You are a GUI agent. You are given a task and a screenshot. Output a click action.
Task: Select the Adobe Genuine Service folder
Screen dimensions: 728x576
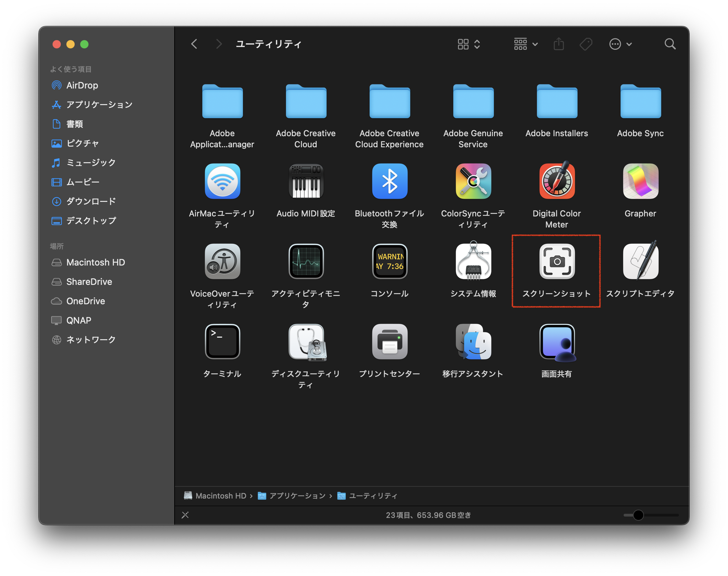[473, 101]
